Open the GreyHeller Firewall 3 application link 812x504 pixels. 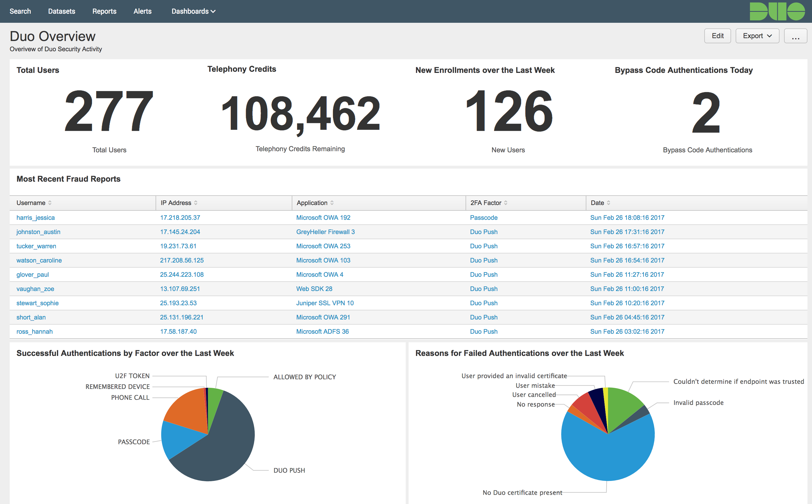pyautogui.click(x=325, y=232)
